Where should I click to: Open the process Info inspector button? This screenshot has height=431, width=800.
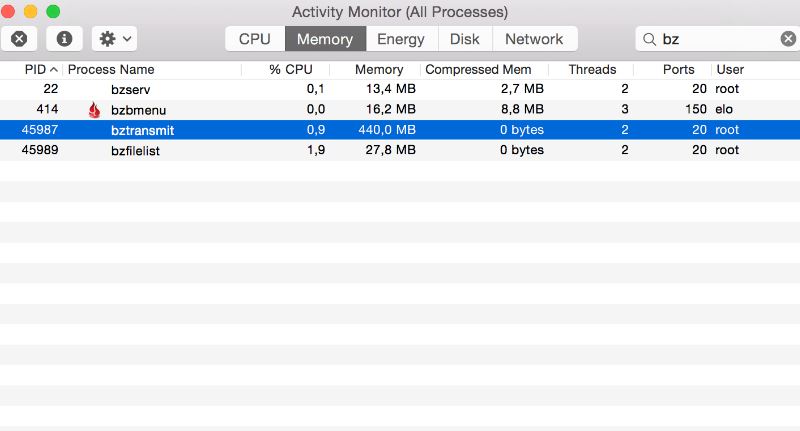pyautogui.click(x=64, y=39)
